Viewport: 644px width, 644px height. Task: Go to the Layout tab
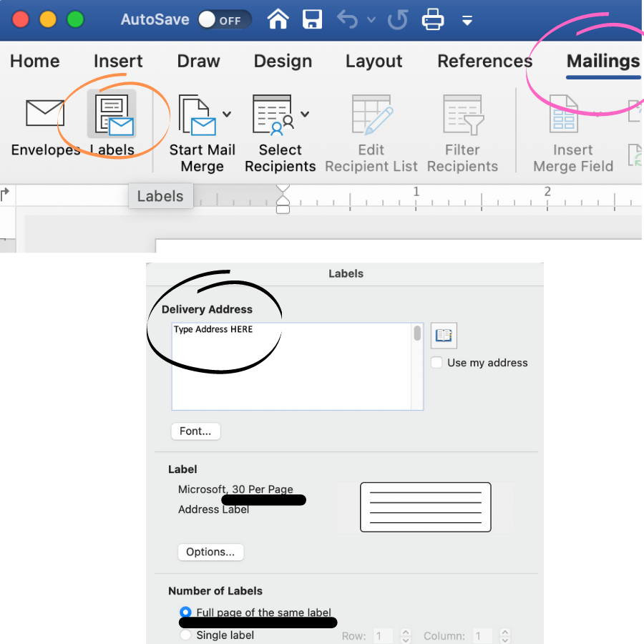374,62
